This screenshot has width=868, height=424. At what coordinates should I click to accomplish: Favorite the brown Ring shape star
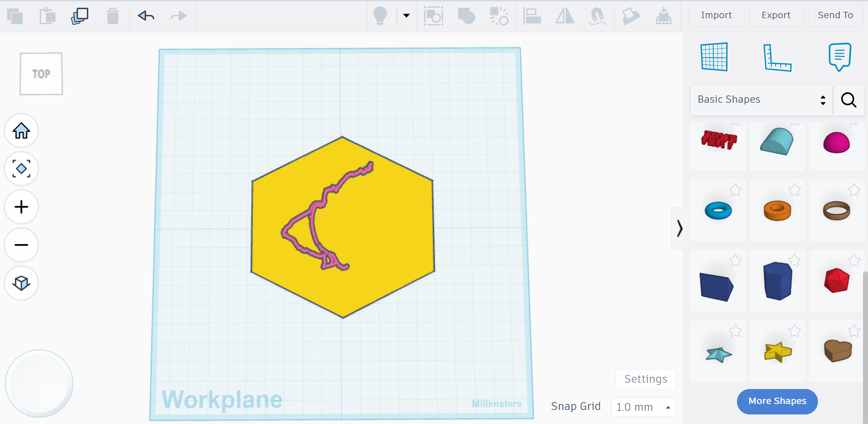click(854, 190)
